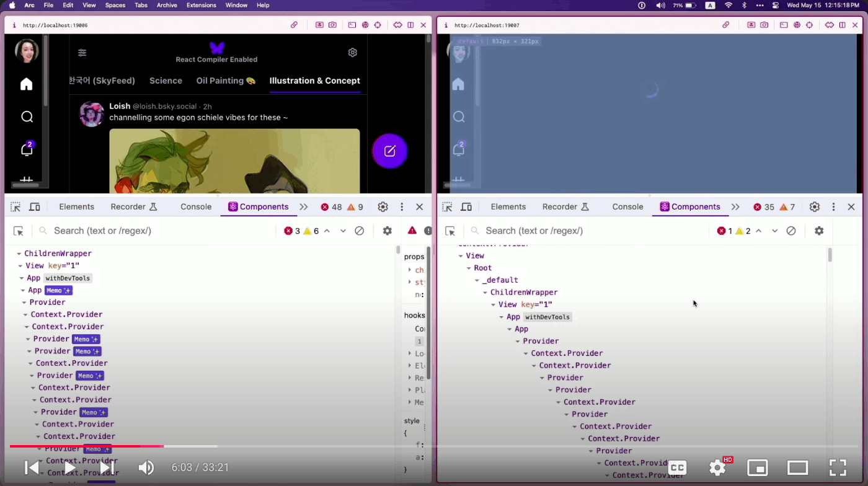
Task: Click red warning triangle in left inspector header
Action: (x=412, y=231)
